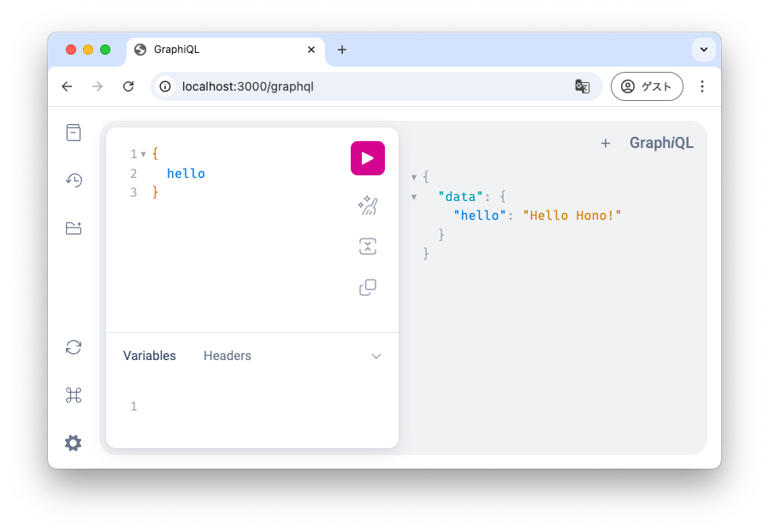The width and height of the screenshot is (769, 532).
Task: Collapse the "data" object in the response
Action: (x=414, y=197)
